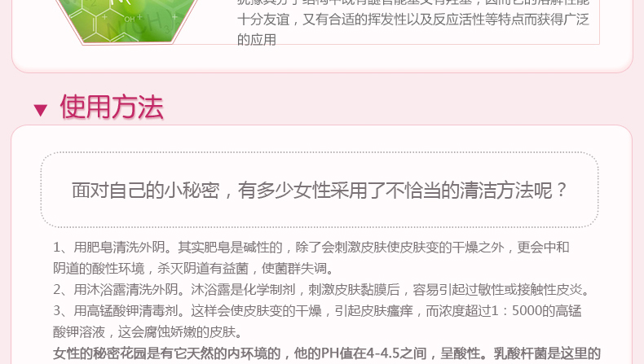The width and height of the screenshot is (644, 364).
Task: Click the text 乳酸杆菌是这里的
Action: pyautogui.click(x=547, y=353)
